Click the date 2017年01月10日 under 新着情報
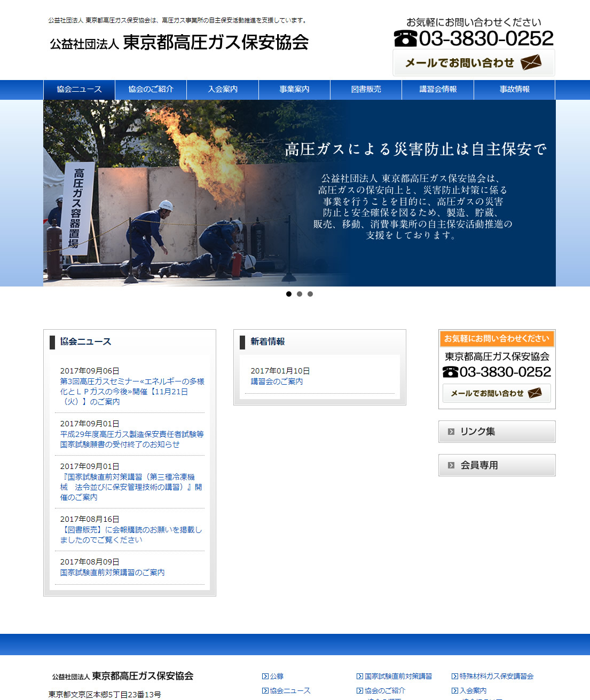590x700 pixels. pos(280,371)
